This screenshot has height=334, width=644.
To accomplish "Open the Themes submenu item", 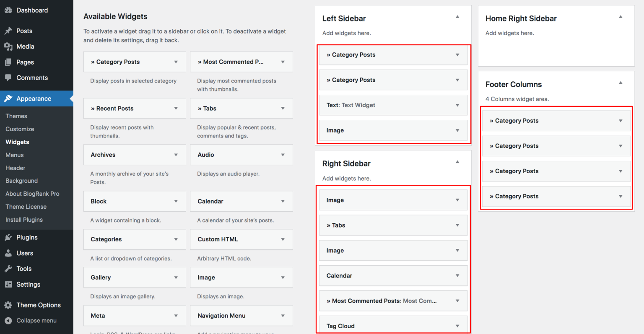I will tap(16, 116).
